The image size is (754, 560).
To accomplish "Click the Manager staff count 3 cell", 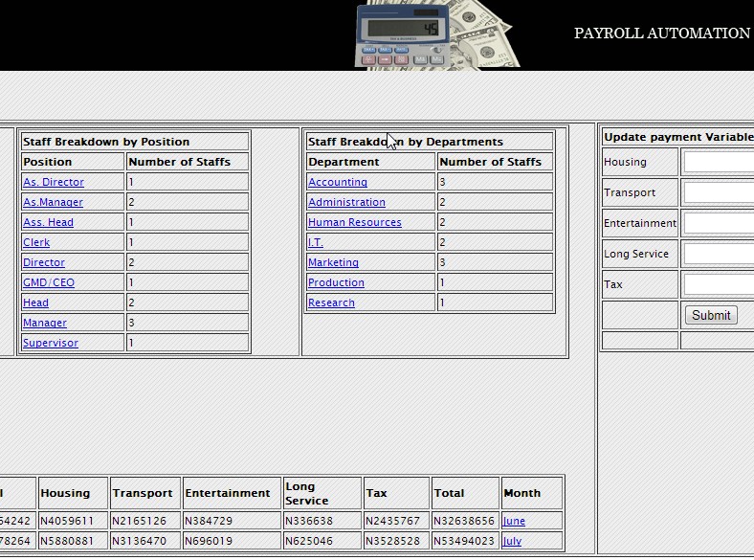I will [188, 323].
